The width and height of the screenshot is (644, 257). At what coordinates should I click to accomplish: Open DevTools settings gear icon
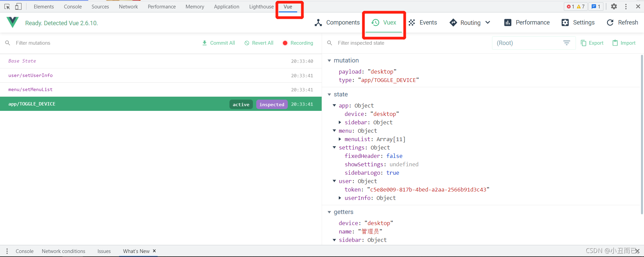(614, 6)
